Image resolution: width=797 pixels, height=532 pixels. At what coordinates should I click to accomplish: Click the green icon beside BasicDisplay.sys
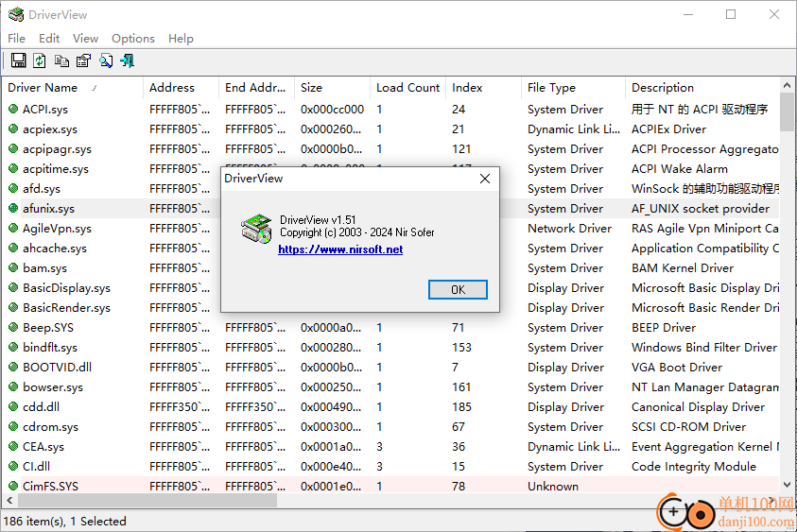13,287
